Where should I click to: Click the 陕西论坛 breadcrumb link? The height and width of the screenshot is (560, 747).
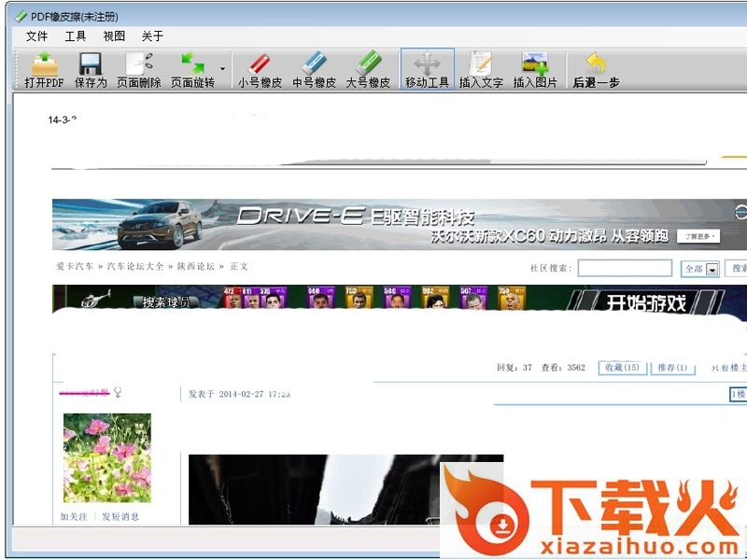click(196, 266)
